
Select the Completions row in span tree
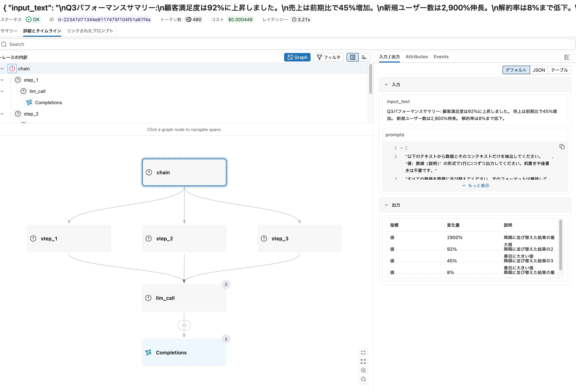coord(184,102)
